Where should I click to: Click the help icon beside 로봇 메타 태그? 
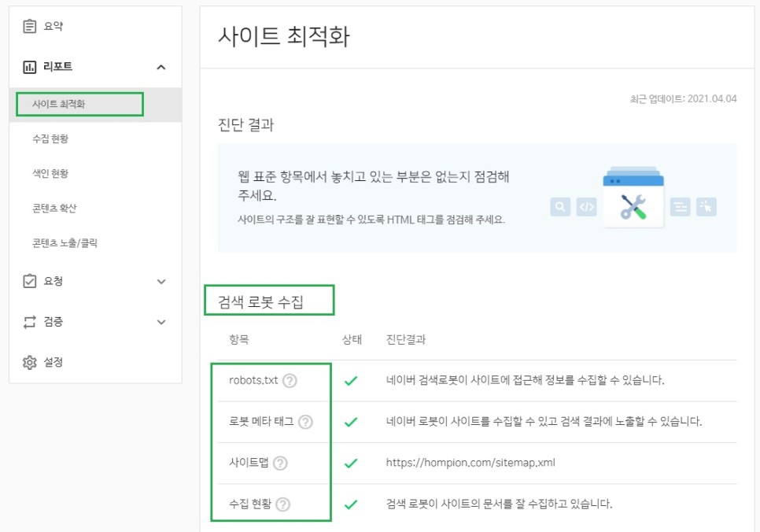pos(305,422)
